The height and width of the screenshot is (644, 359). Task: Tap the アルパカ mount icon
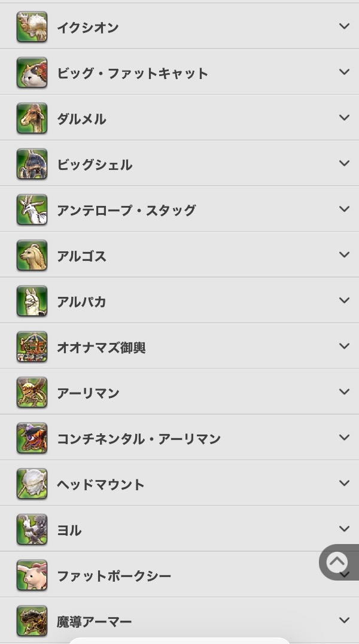click(32, 301)
